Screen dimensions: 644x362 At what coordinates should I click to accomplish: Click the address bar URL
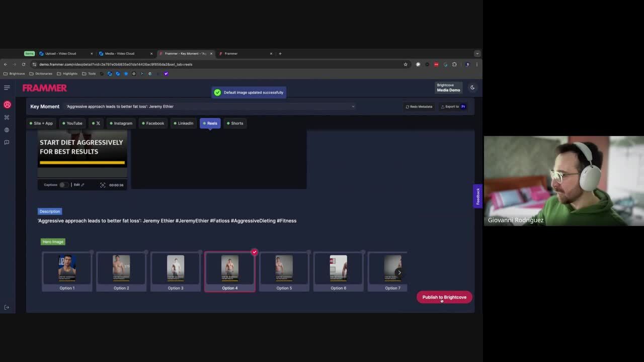[x=116, y=64]
